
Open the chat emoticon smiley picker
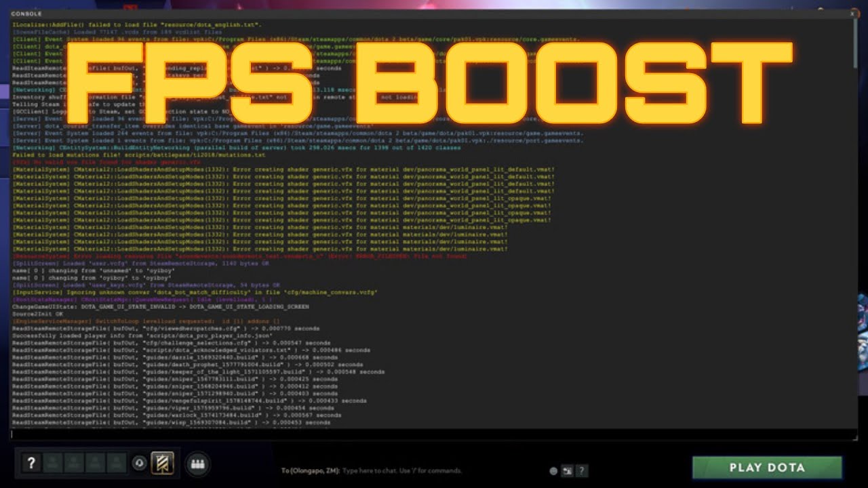click(x=553, y=471)
